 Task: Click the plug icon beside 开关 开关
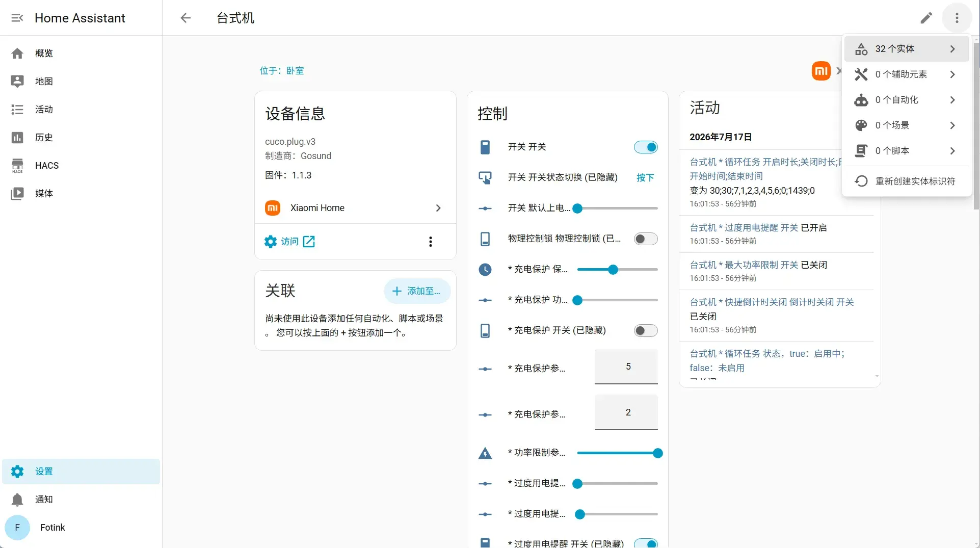[485, 147]
